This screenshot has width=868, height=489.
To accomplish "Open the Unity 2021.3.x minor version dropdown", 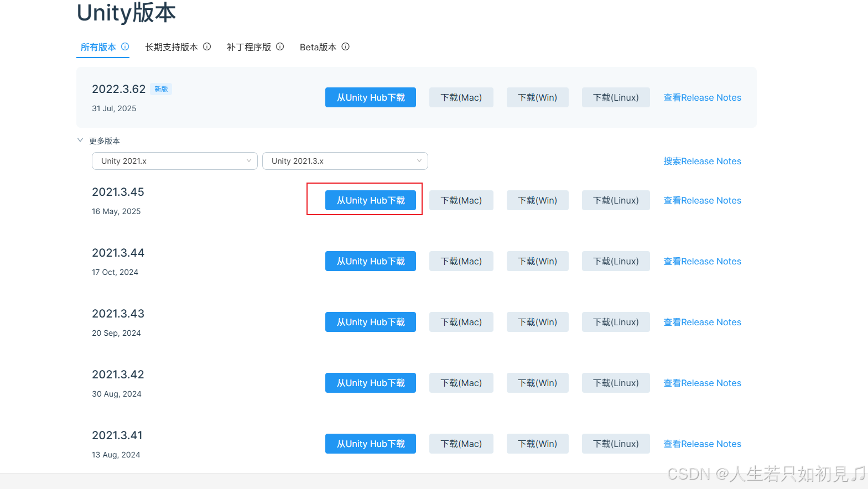I will 345,161.
